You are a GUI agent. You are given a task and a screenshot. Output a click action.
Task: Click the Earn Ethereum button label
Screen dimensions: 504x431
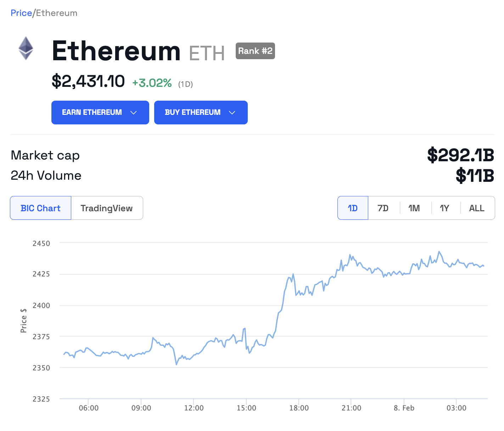[x=92, y=112]
